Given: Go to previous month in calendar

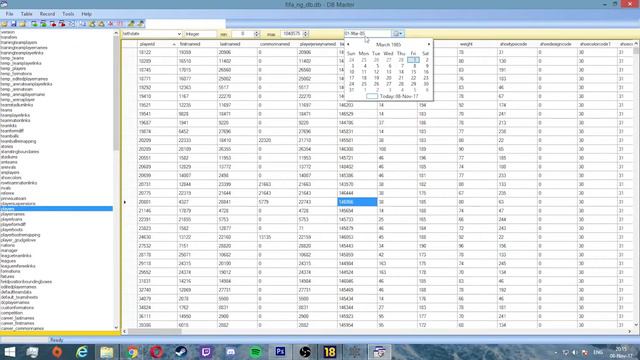Looking at the screenshot, I should point(348,44).
